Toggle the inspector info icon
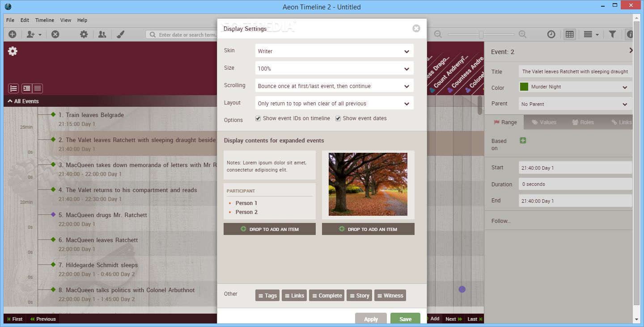 pyautogui.click(x=629, y=34)
